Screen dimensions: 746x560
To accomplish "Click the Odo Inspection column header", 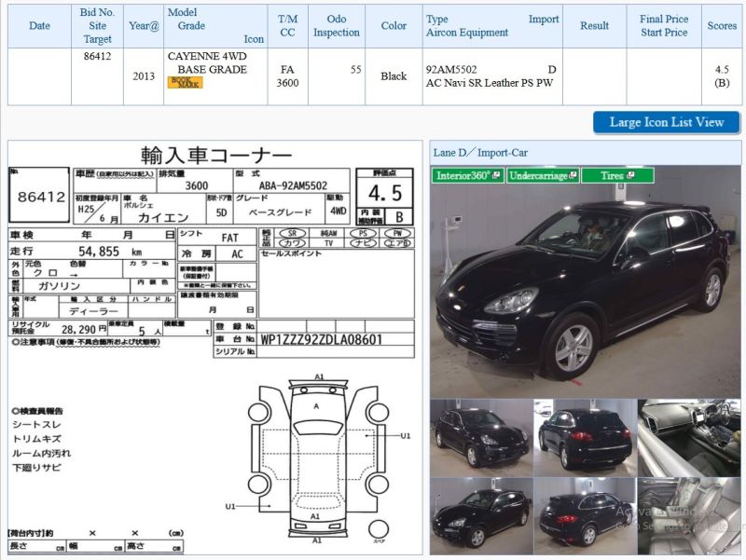I will 337,26.
